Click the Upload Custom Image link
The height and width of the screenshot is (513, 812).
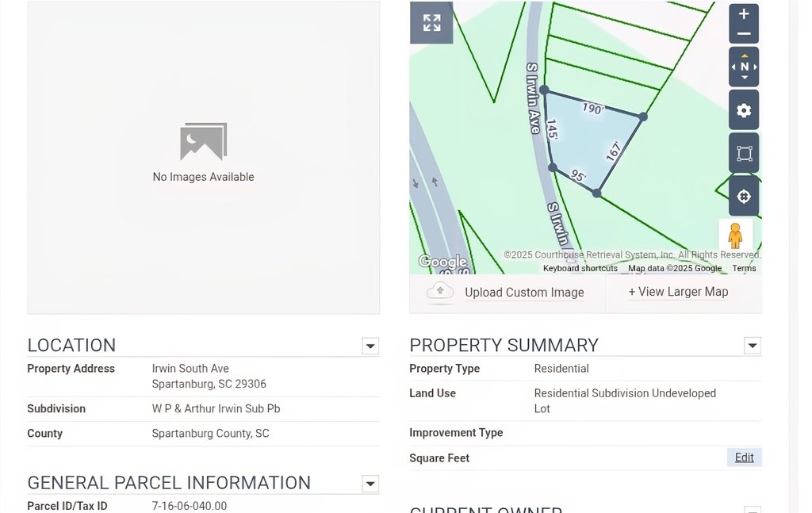point(524,293)
